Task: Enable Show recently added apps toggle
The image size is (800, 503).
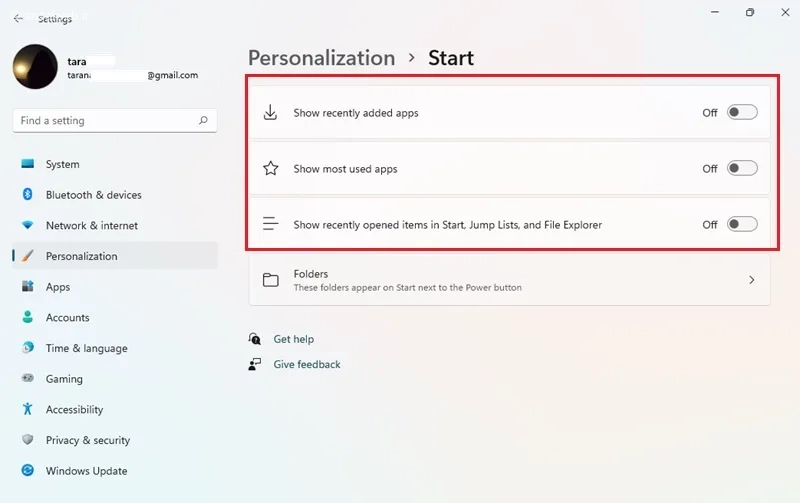Action: (x=742, y=113)
